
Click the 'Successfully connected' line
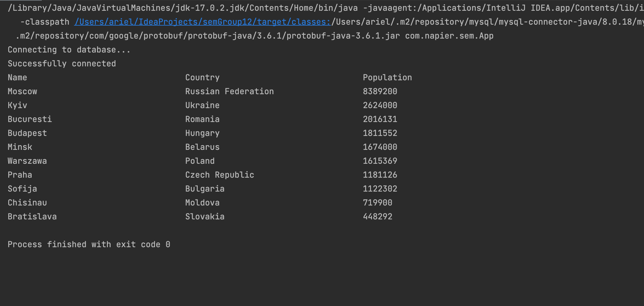[62, 64]
